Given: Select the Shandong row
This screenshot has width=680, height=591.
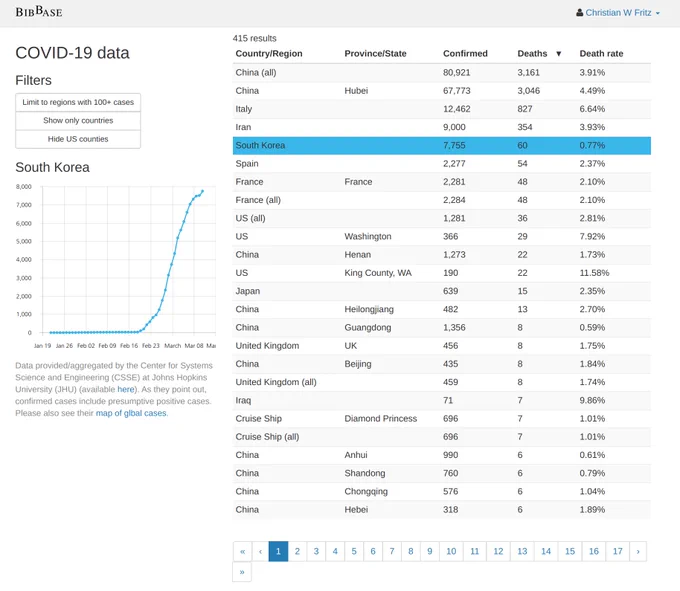Looking at the screenshot, I should tap(441, 473).
